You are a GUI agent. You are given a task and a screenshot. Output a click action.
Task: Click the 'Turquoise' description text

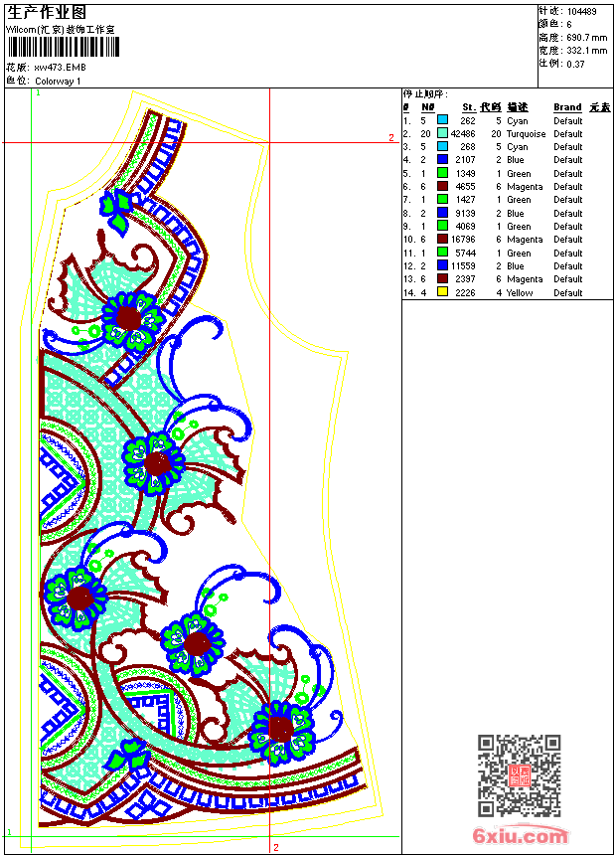(x=526, y=133)
